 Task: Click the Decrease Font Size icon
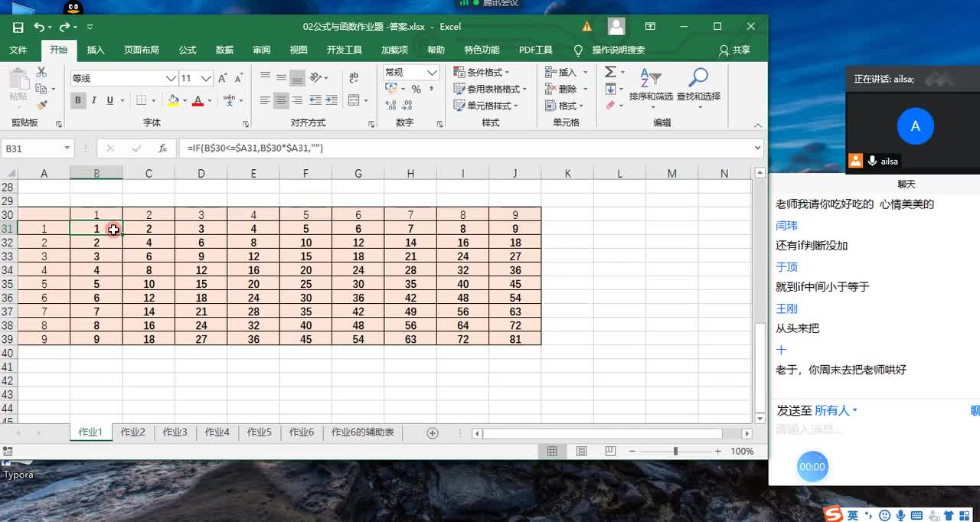click(x=239, y=78)
